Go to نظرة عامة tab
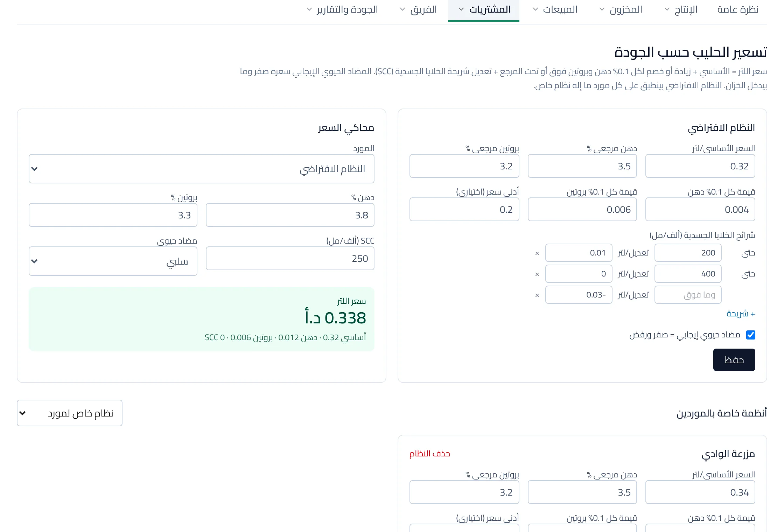 click(x=738, y=9)
